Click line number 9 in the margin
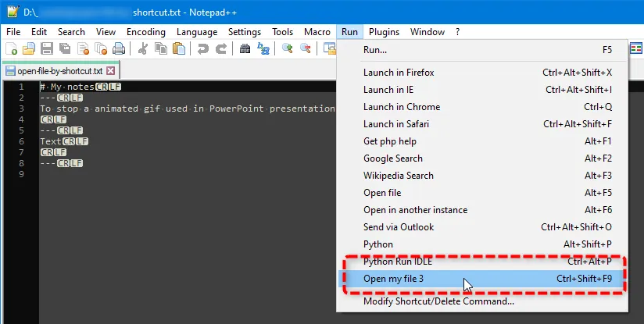This screenshot has width=644, height=324. click(21, 174)
